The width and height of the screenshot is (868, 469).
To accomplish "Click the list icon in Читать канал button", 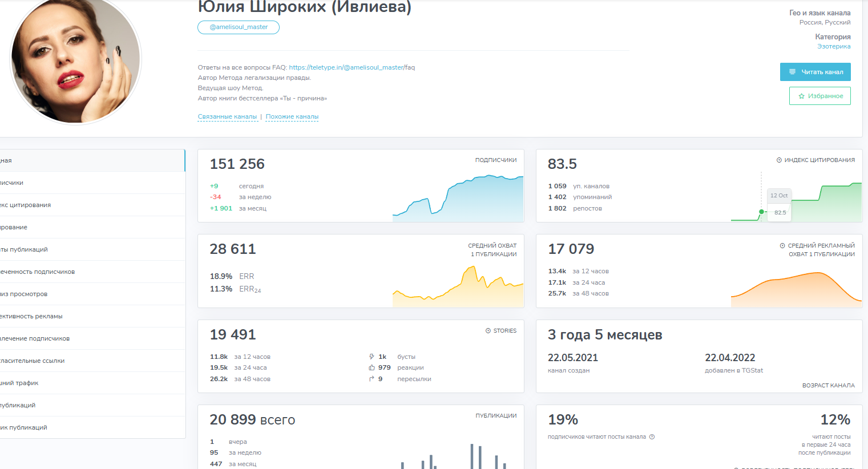I will point(792,72).
